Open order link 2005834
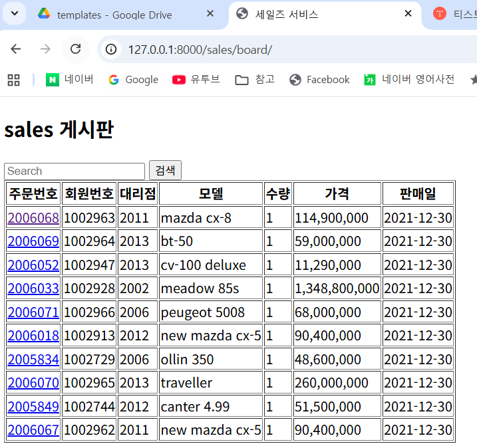Image resolution: width=477 pixels, height=448 pixels. (x=33, y=359)
